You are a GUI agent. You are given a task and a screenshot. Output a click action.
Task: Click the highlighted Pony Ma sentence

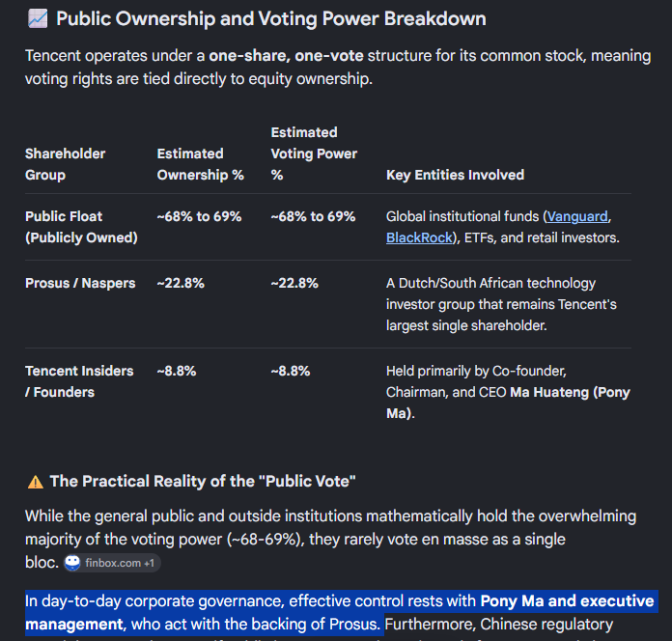pos(340,613)
